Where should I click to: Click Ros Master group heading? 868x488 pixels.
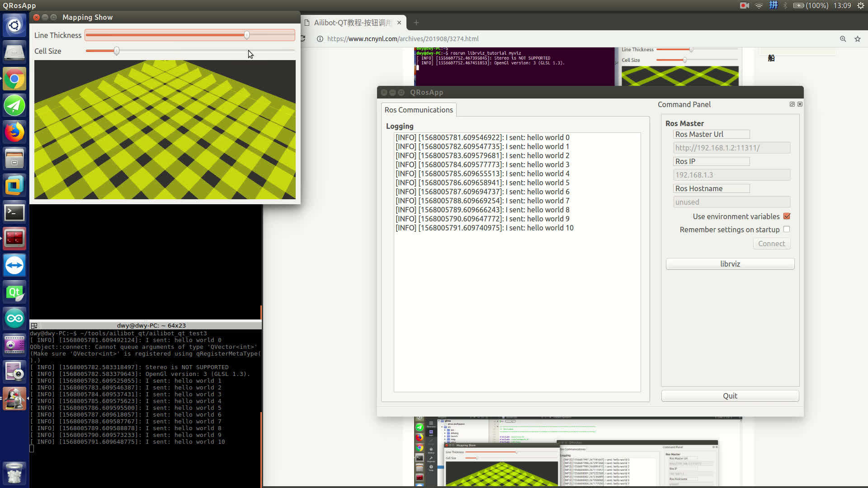(684, 123)
